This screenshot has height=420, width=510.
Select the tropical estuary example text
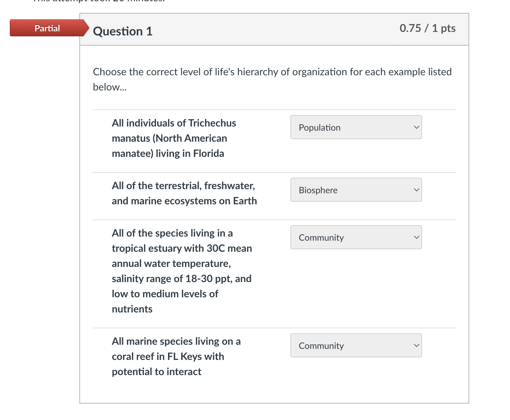(181, 271)
